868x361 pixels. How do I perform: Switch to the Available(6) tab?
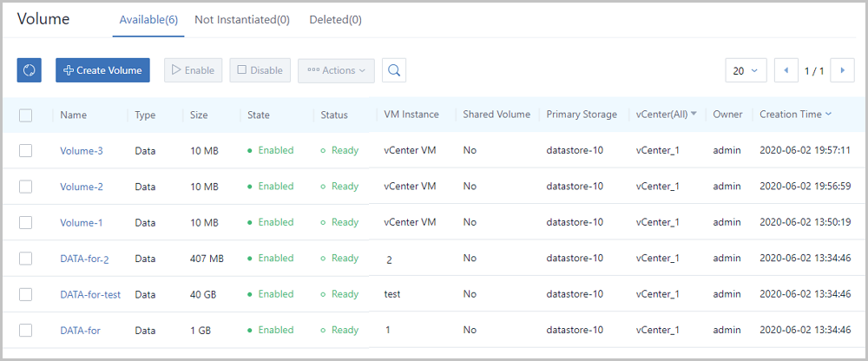148,20
